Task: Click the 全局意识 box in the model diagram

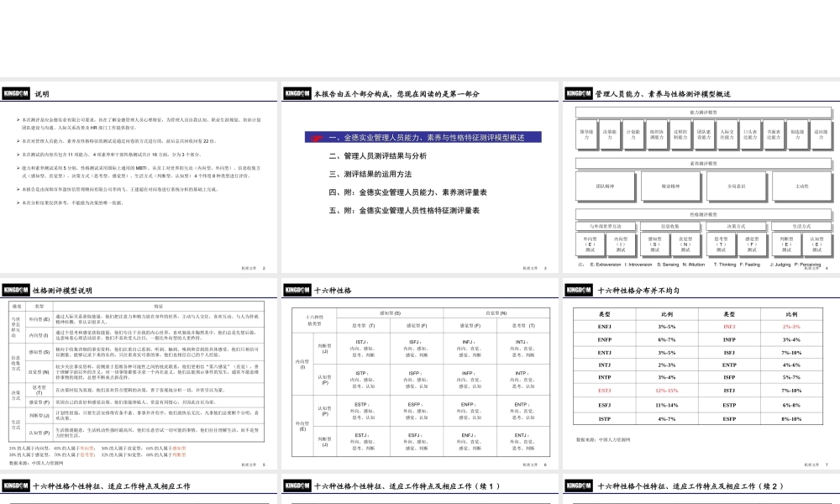Action: click(737, 185)
